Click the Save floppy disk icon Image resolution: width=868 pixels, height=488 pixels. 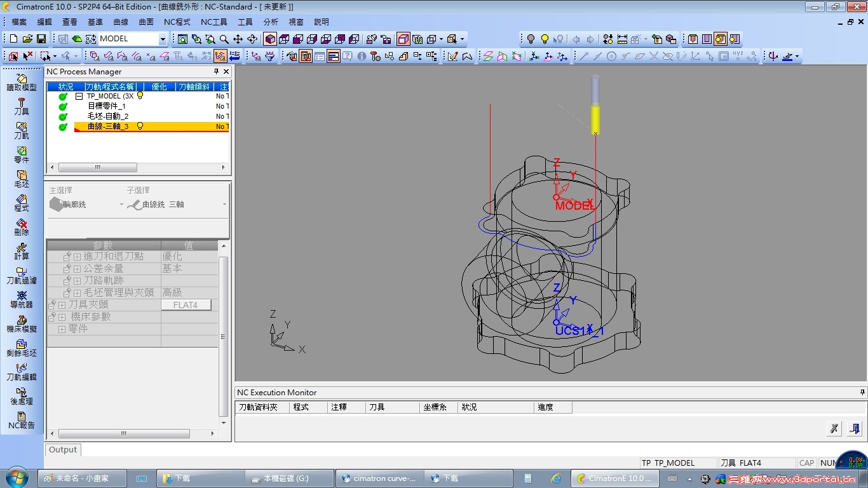click(x=41, y=39)
